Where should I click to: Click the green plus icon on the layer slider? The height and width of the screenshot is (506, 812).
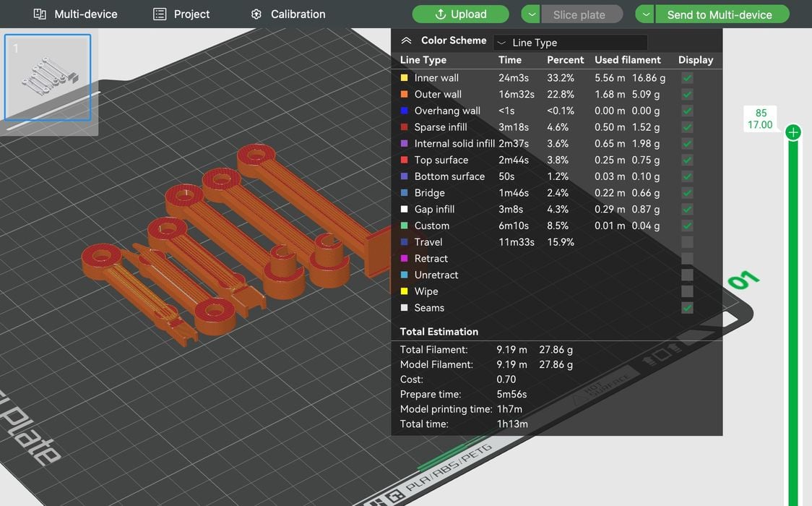coord(793,132)
